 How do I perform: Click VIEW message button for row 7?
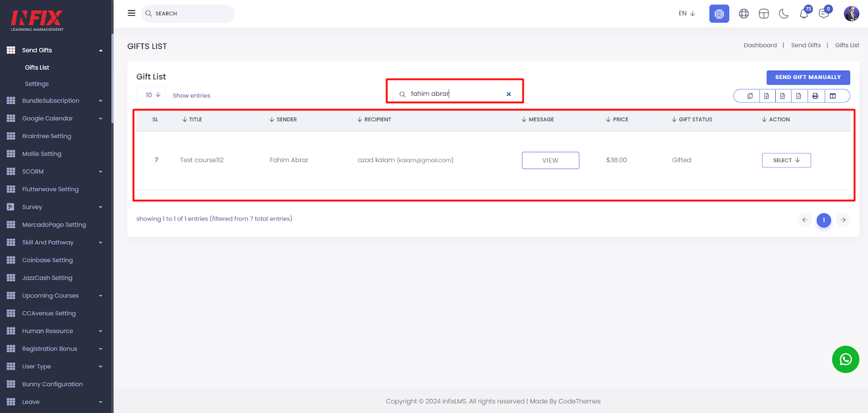(x=550, y=160)
